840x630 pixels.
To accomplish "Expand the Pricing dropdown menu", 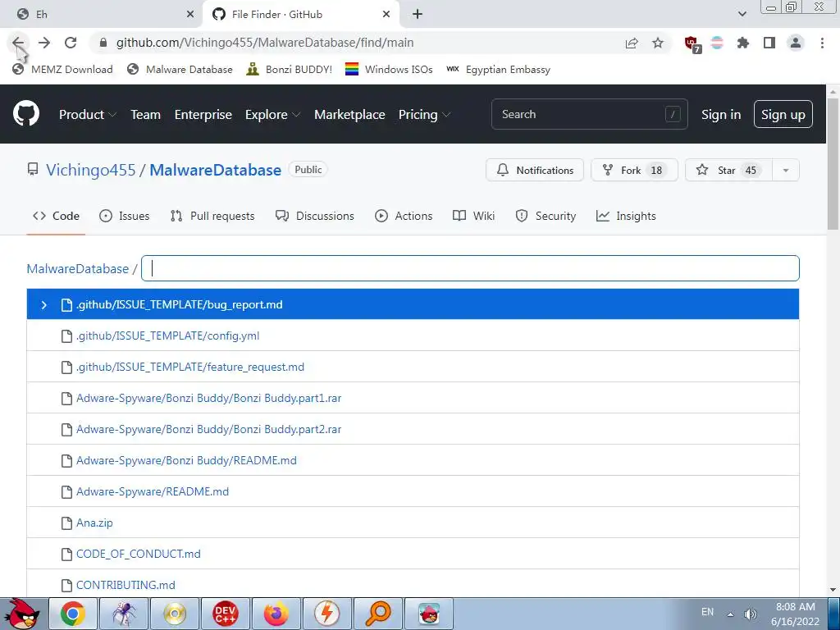I will coord(424,115).
